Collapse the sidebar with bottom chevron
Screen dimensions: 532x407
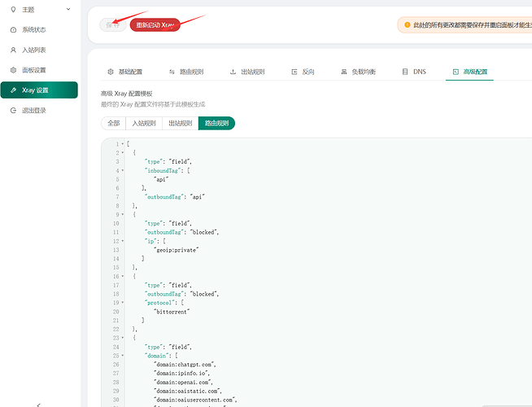[39, 405]
